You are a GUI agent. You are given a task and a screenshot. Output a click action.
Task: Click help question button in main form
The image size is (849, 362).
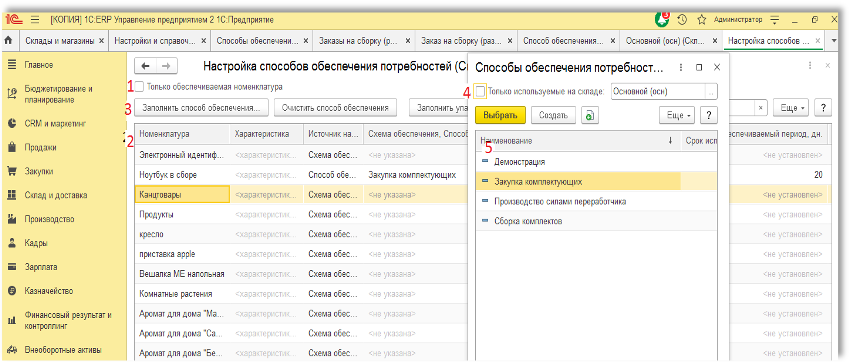coord(823,107)
